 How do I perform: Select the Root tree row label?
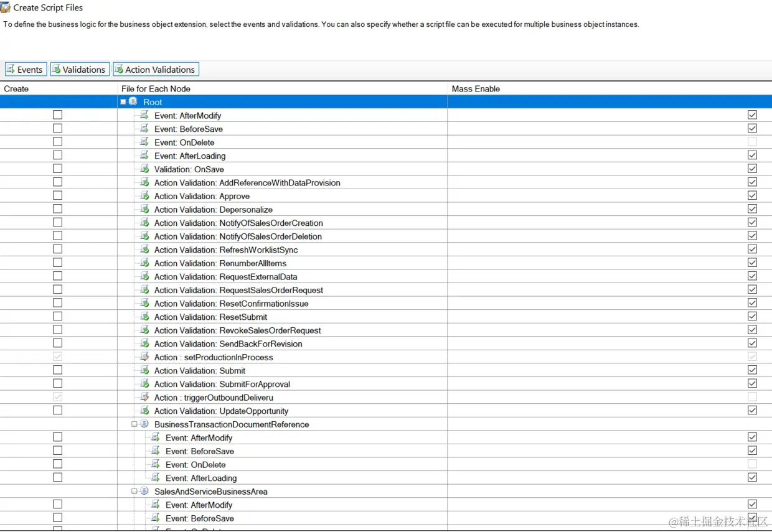coord(153,102)
